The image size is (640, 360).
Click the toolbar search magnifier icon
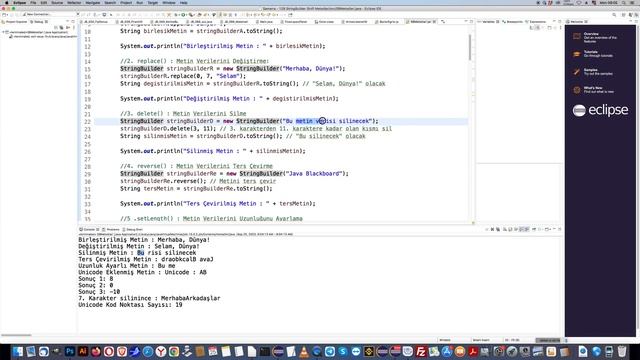point(614,15)
